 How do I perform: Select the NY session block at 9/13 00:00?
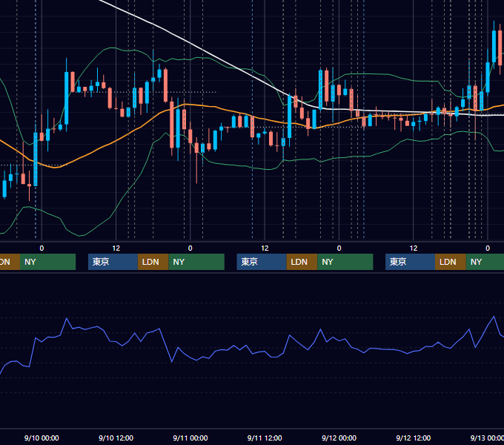click(485, 262)
